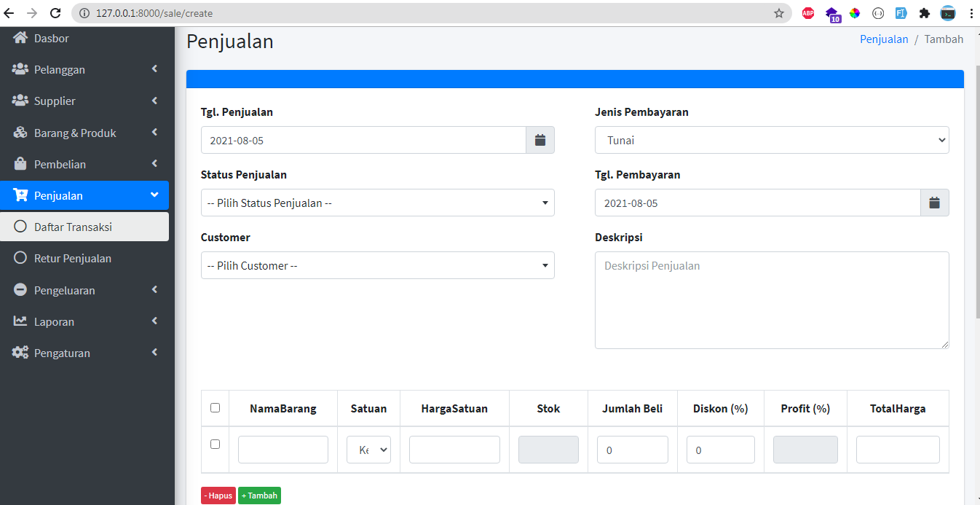Open the Tgl. Pembayaran calendar picker icon
Viewport: 980px width, 505px height.
tap(934, 203)
